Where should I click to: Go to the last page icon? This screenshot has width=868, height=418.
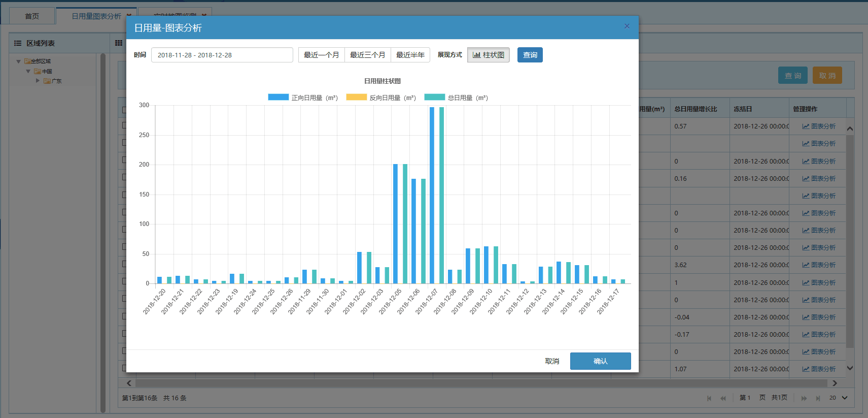(x=818, y=398)
